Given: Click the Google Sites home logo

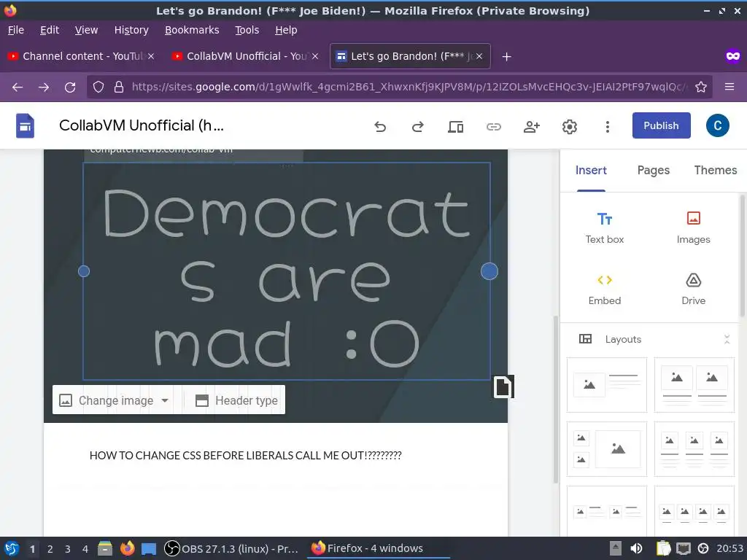Looking at the screenshot, I should tap(25, 125).
